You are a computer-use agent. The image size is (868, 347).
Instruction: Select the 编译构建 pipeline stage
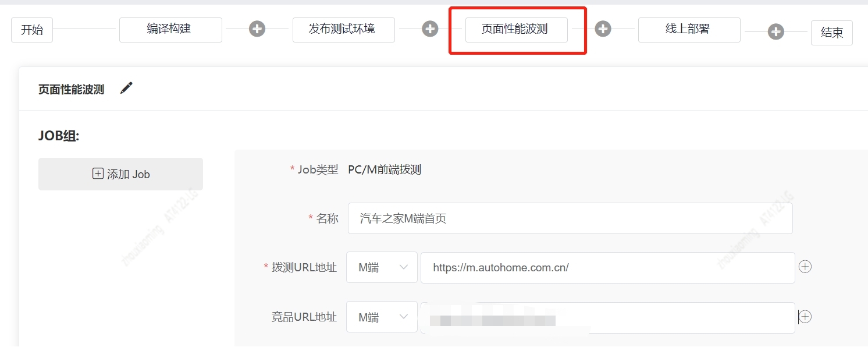tap(170, 30)
